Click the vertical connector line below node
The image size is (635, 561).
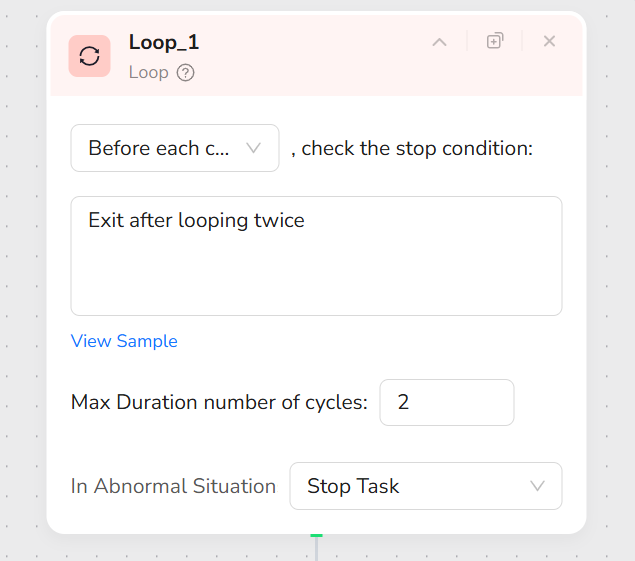point(316,550)
